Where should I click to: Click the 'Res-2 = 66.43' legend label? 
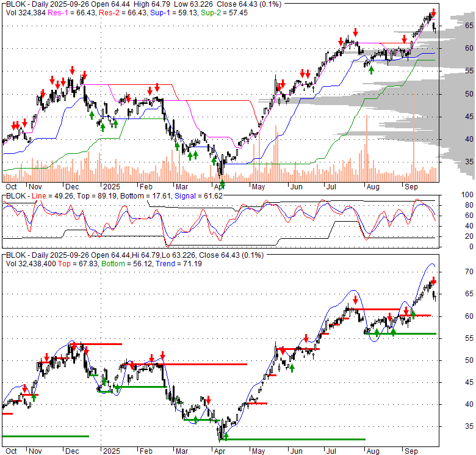click(x=123, y=13)
